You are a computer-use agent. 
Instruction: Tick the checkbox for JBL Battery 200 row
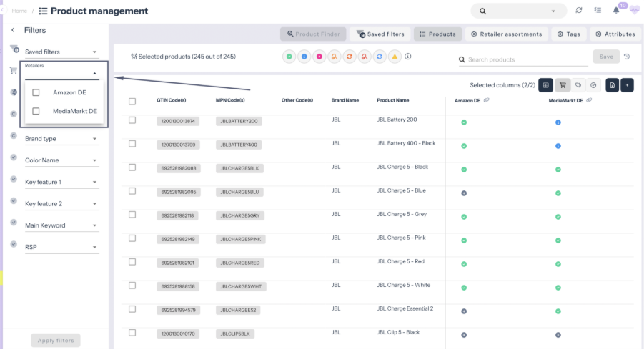(132, 120)
